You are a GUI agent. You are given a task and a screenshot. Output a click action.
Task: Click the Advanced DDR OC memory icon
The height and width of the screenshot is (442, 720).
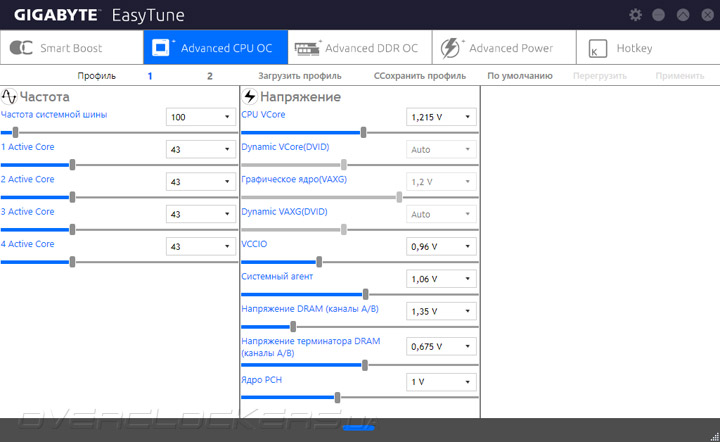click(307, 48)
